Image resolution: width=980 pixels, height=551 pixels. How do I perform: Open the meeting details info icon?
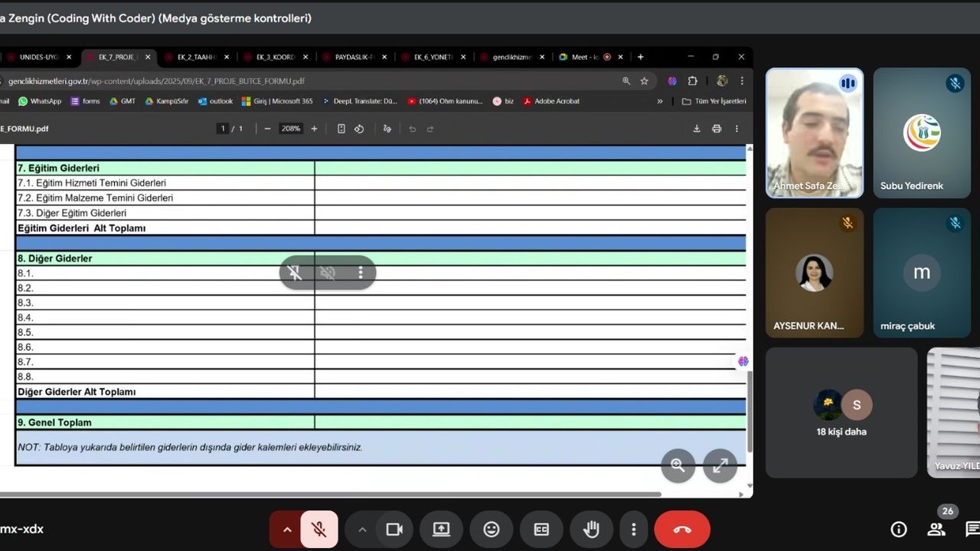(x=899, y=530)
